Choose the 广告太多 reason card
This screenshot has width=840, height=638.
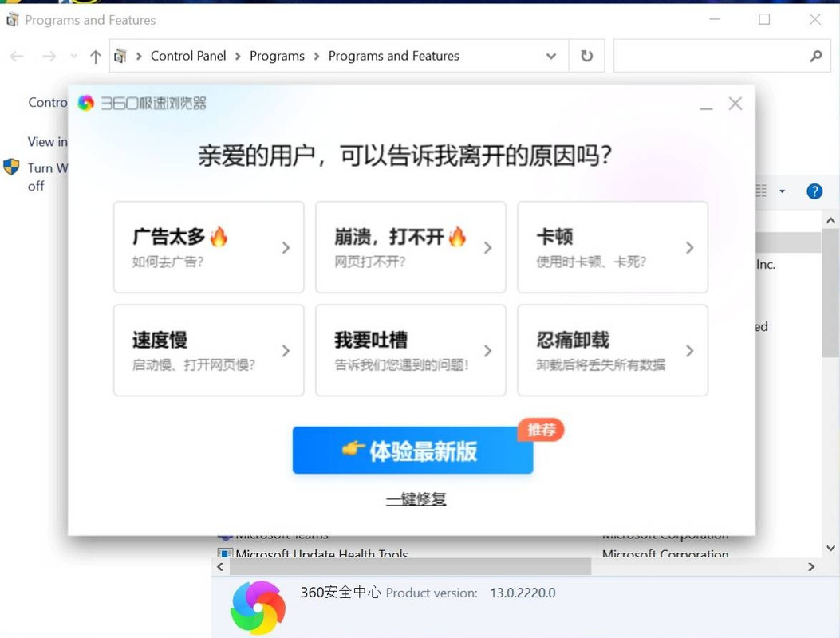click(209, 247)
